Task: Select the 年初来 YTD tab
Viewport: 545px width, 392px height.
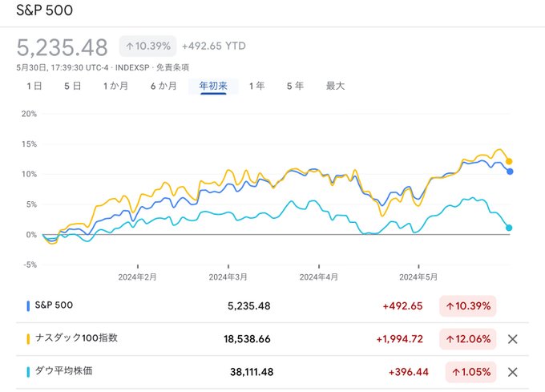Action: pyautogui.click(x=213, y=86)
